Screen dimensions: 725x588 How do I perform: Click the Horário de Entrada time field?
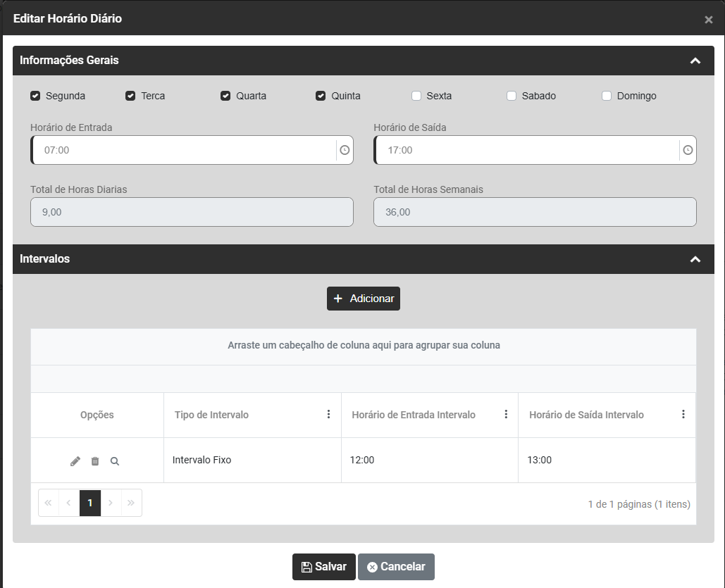[185, 150]
